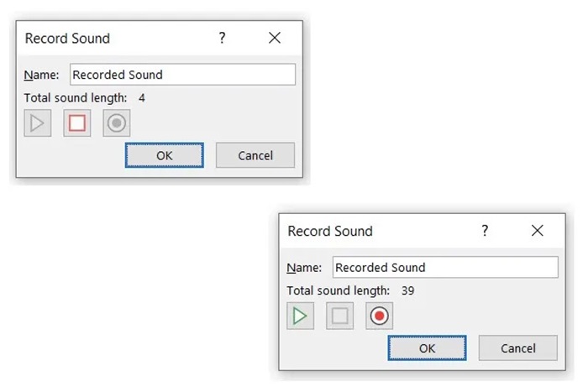The width and height of the screenshot is (588, 392).
Task: Click the Name field in the length 4 dialog
Action: pos(182,75)
